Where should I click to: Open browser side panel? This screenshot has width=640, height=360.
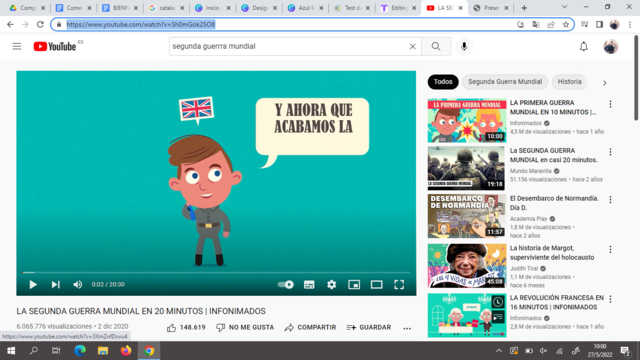599,24
